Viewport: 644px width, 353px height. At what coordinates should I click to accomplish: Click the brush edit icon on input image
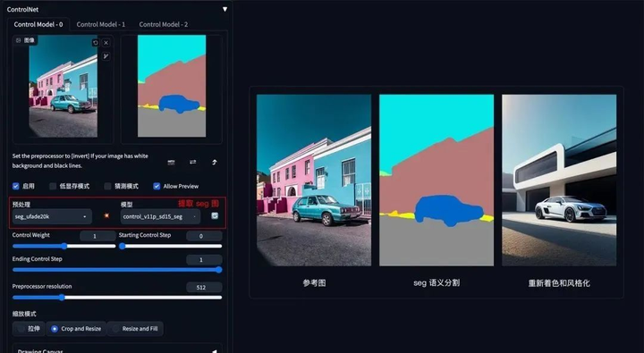pos(106,56)
